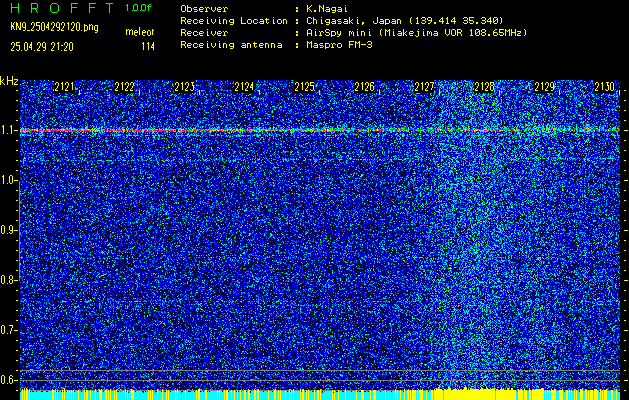629x400 pixels.
Task: Click the HROFFT title text
Action: click(62, 8)
